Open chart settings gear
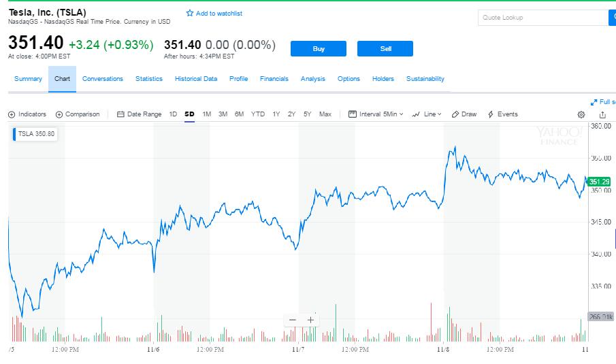 (x=581, y=115)
